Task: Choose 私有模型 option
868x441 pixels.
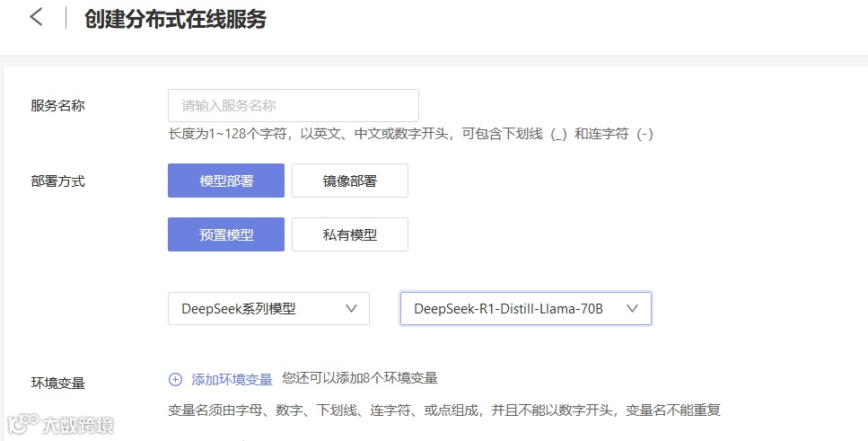Action: pos(350,234)
